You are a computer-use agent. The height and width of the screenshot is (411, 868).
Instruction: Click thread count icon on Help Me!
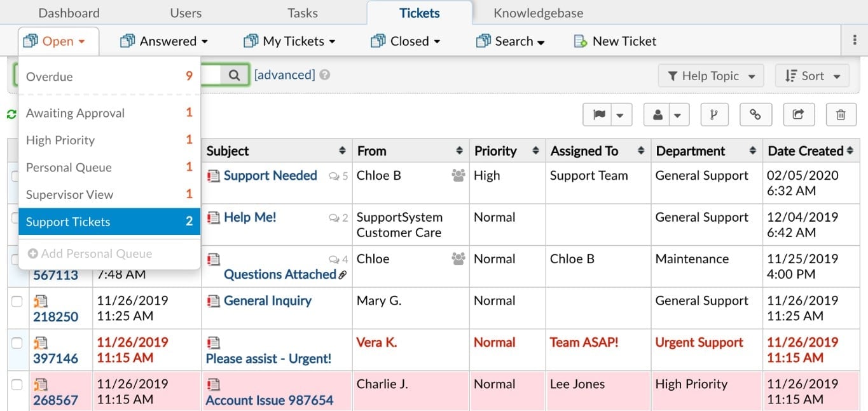334,218
